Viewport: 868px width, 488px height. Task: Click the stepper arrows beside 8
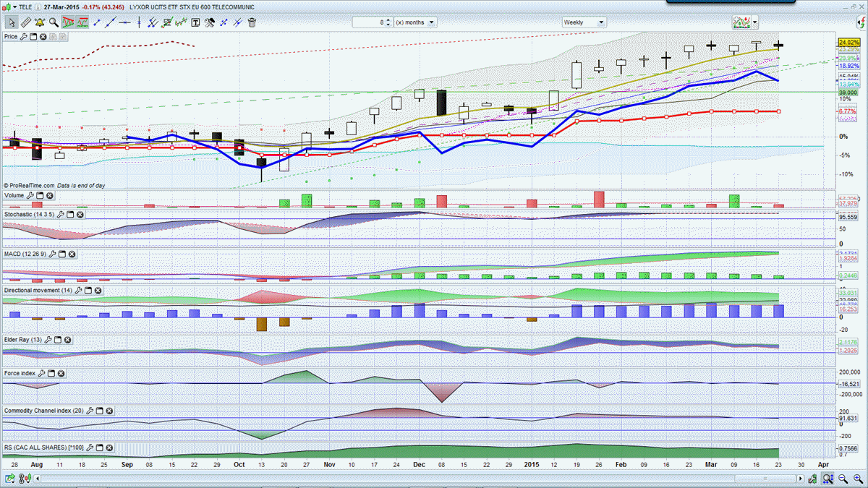coord(388,22)
